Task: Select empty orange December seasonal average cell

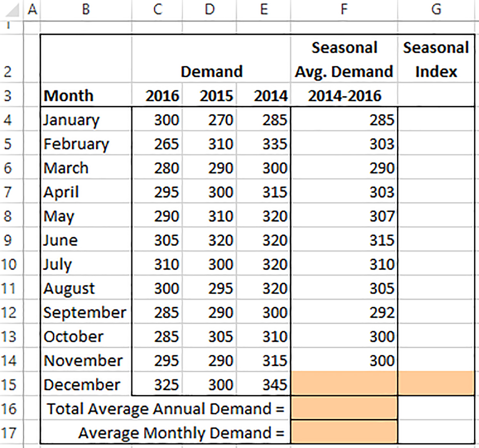Action: click(x=344, y=384)
